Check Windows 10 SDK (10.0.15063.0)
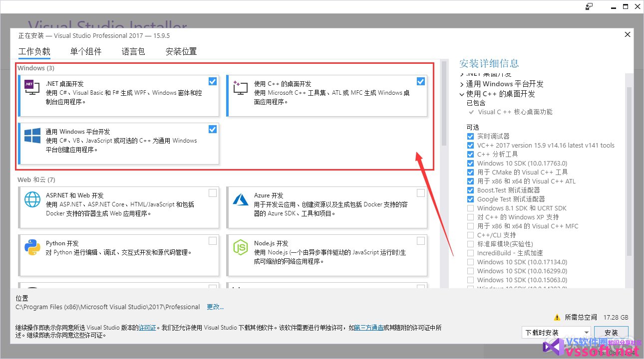644x359 pixels. tap(470, 280)
